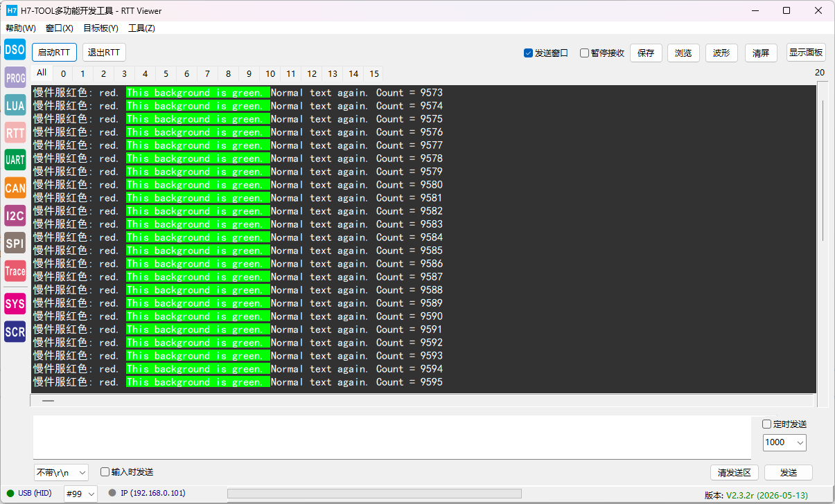Select the PROG programmer icon

coord(15,78)
